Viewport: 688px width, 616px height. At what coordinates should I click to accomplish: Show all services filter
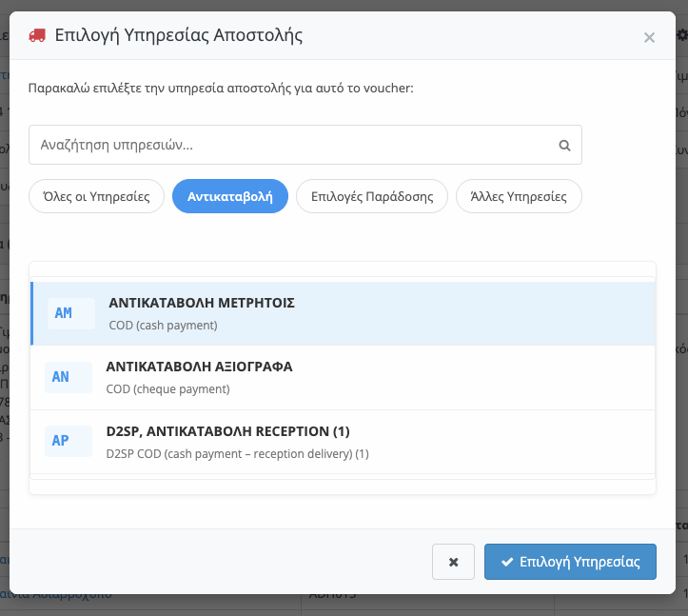[96, 196]
